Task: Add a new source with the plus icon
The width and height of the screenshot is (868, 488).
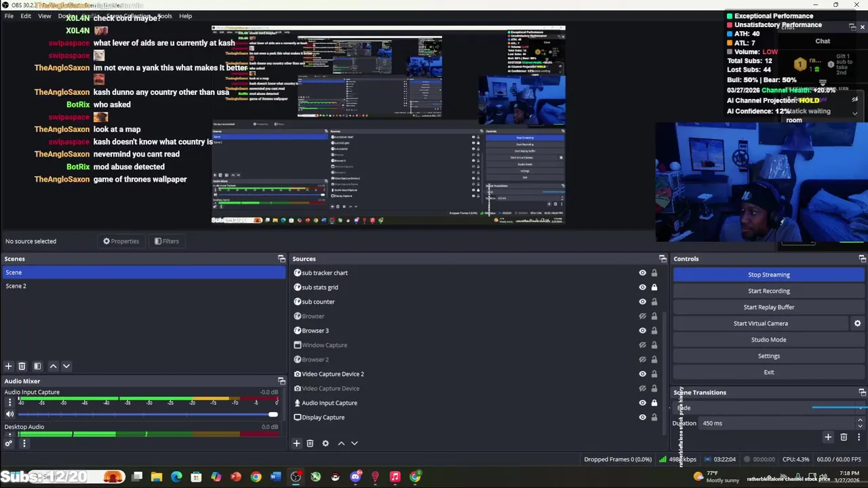Action: 296,443
